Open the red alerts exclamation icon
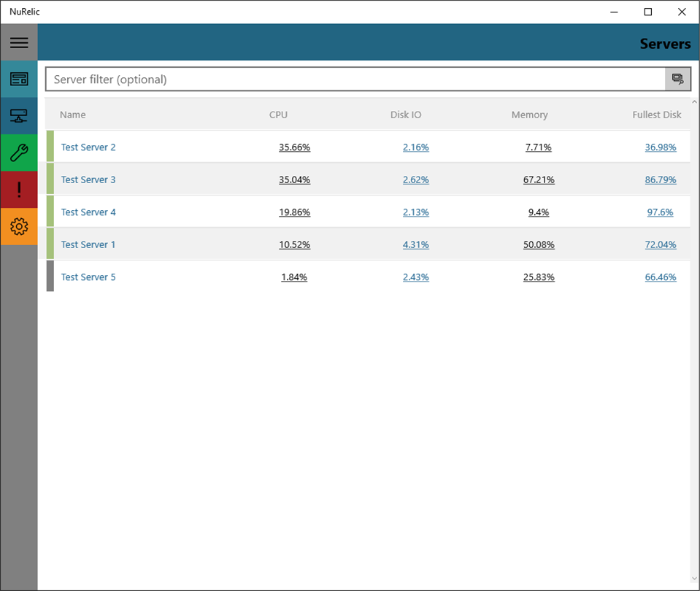Image resolution: width=700 pixels, height=591 pixels. pos(19,189)
